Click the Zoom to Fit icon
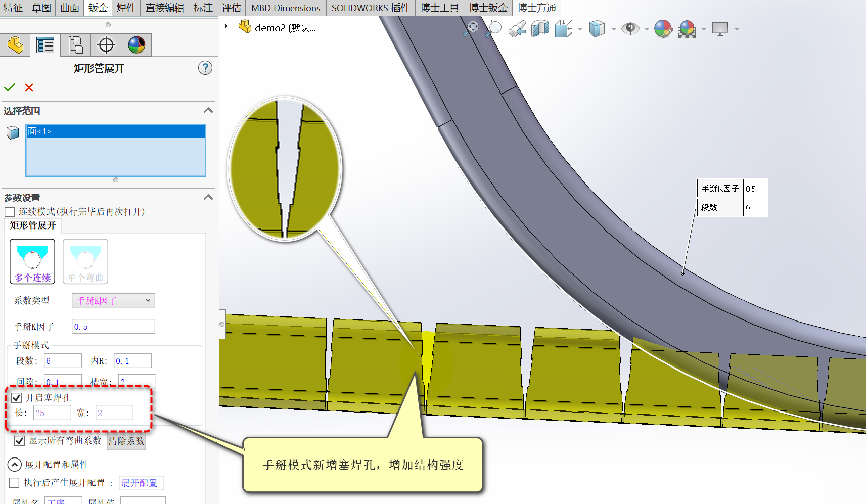 click(x=472, y=28)
